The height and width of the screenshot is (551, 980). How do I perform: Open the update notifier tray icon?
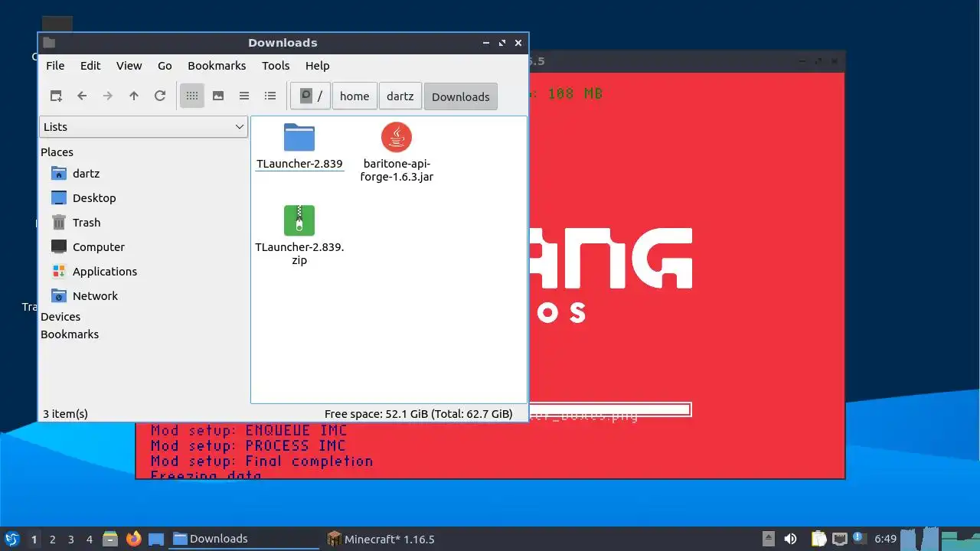[x=860, y=539]
